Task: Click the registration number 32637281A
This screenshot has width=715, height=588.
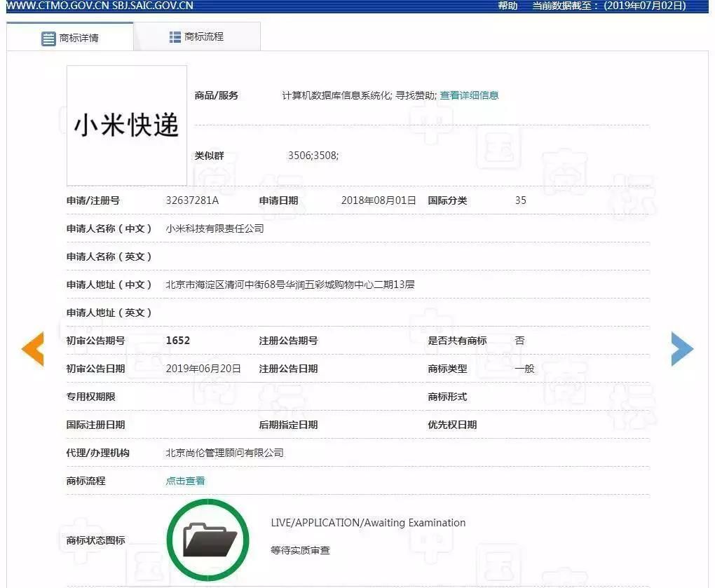Action: pos(192,200)
